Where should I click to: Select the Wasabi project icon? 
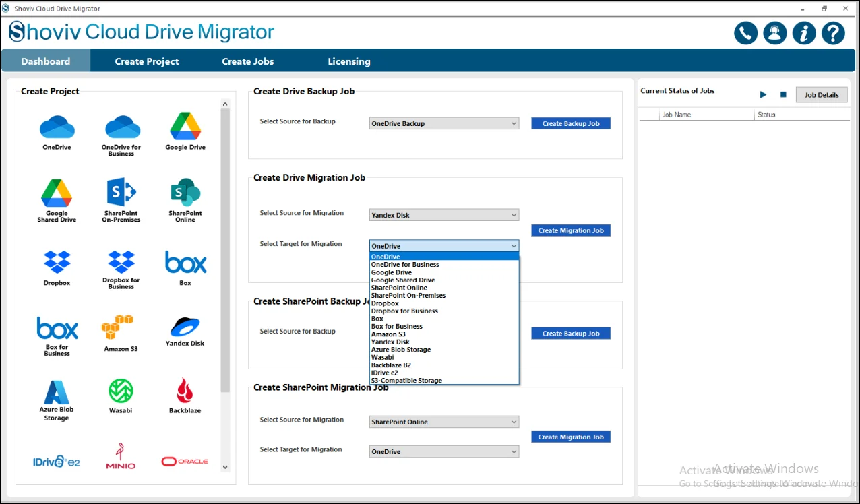[121, 396]
